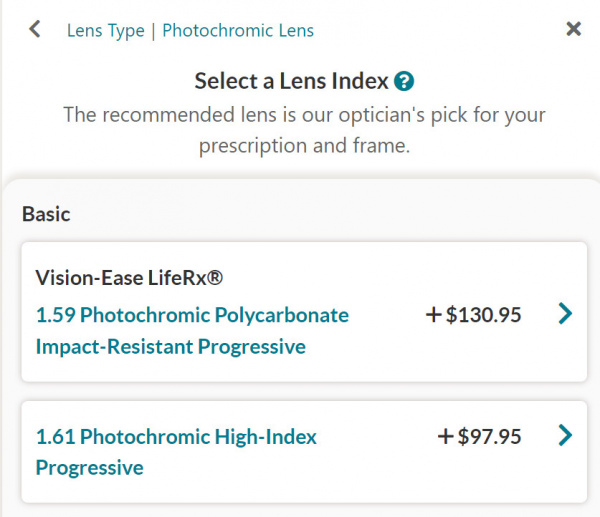Open the Photochromic Lens breadcrumb

[x=238, y=30]
